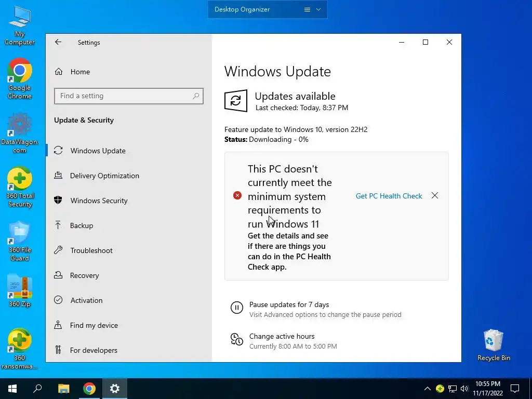The width and height of the screenshot is (532, 399).
Task: Click 'Last checked: Today, 8:37 PM' text
Action: coord(302,108)
